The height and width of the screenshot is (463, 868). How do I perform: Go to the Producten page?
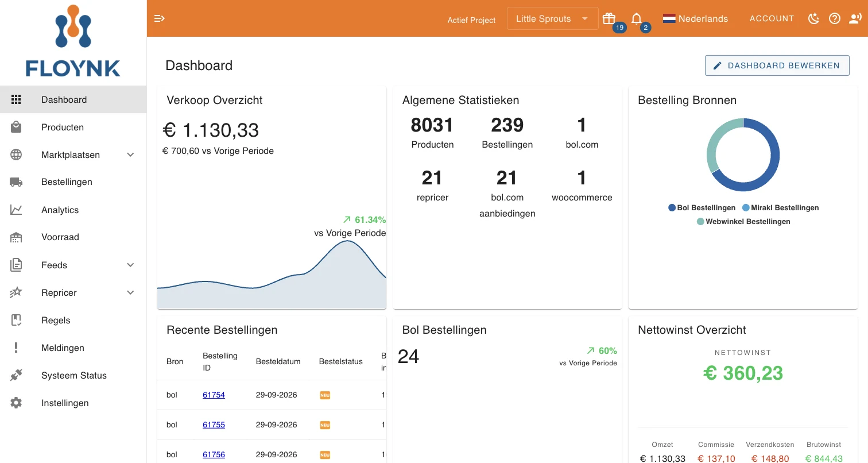(73, 127)
